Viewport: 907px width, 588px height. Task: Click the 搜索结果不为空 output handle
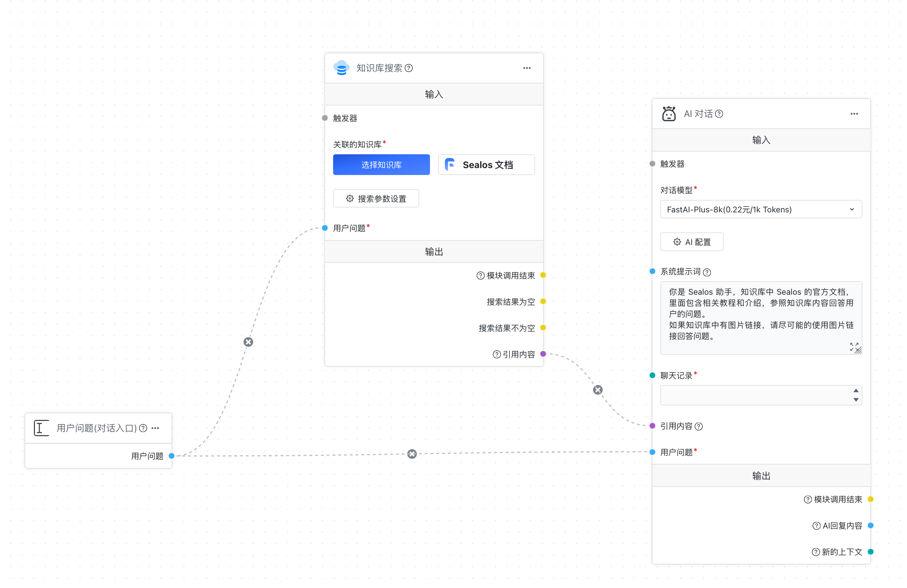543,328
